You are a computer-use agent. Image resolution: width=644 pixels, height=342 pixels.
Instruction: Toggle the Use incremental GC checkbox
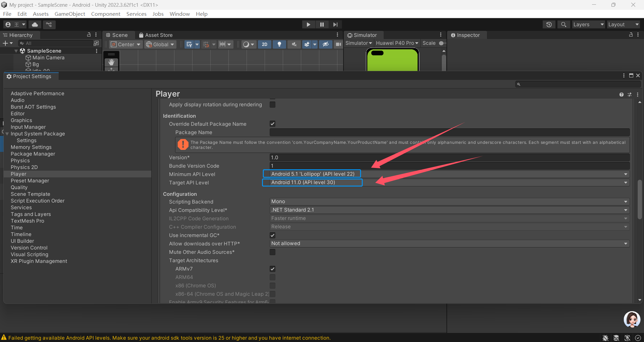pyautogui.click(x=272, y=235)
